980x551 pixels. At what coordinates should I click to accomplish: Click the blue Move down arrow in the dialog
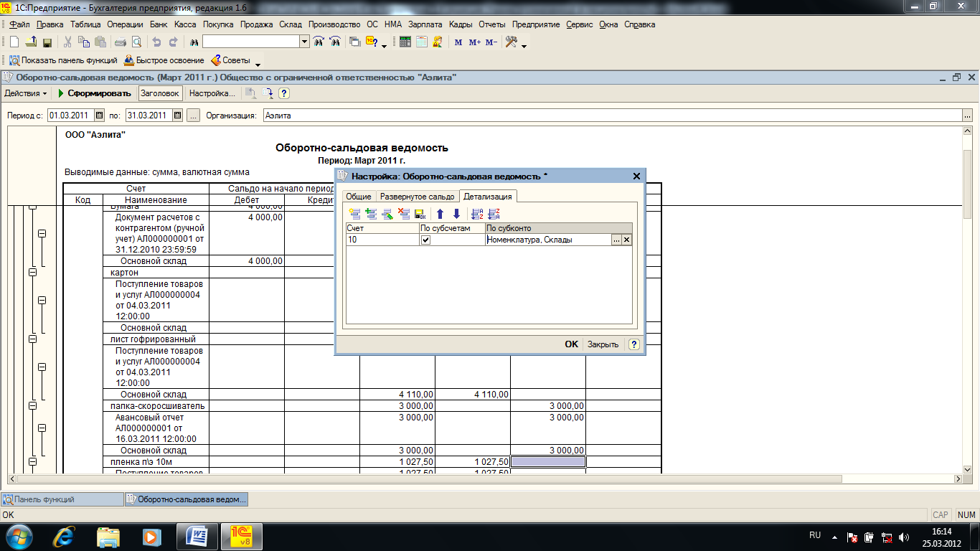click(x=456, y=214)
